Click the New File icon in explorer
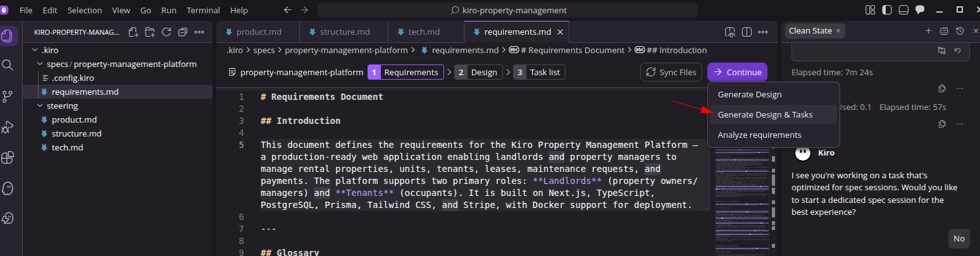 (x=133, y=32)
